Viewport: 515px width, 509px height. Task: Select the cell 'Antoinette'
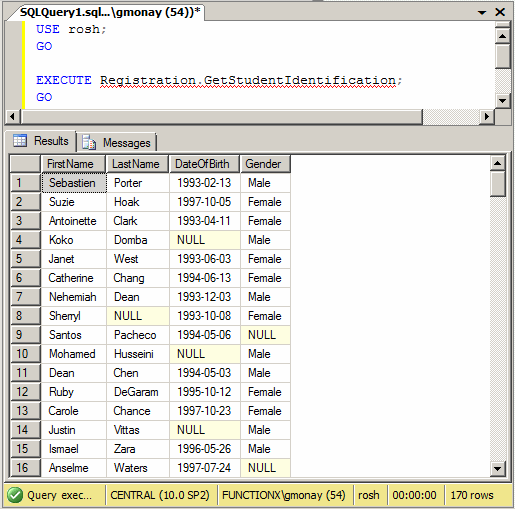click(x=74, y=221)
